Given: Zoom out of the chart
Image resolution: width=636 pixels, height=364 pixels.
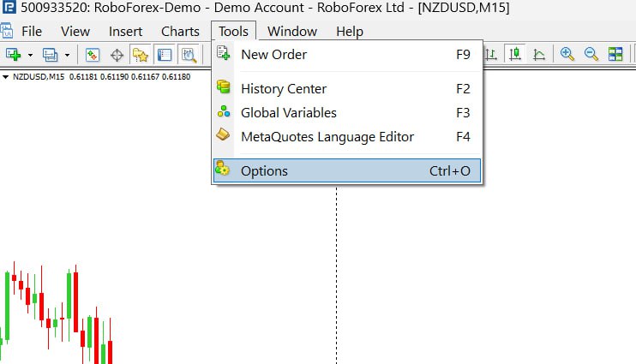Looking at the screenshot, I should coord(591,55).
